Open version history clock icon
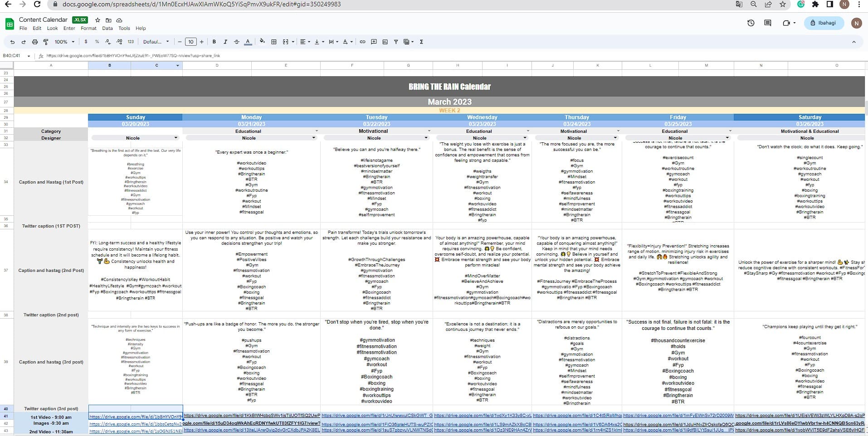The image size is (868, 436). [x=751, y=23]
